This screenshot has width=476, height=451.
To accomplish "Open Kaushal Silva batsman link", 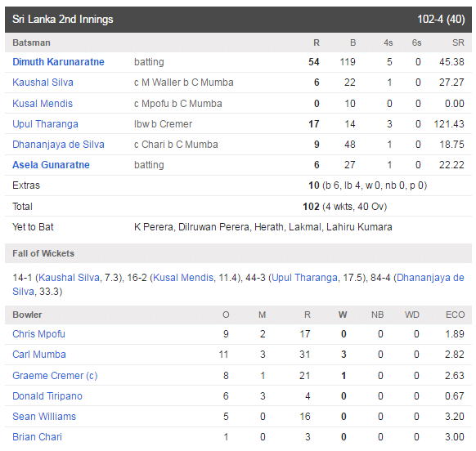I will tap(43, 83).
